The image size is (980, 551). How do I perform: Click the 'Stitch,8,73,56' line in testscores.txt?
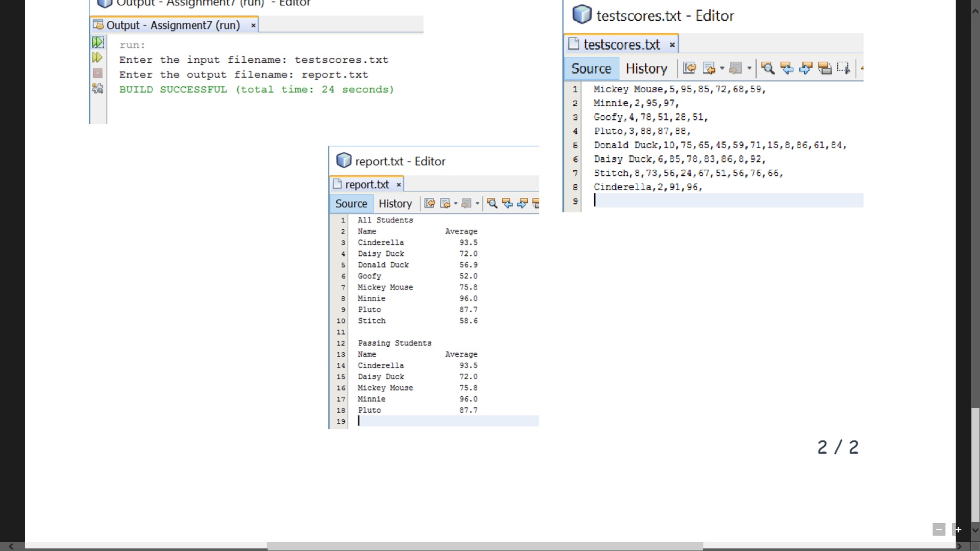[x=688, y=173]
